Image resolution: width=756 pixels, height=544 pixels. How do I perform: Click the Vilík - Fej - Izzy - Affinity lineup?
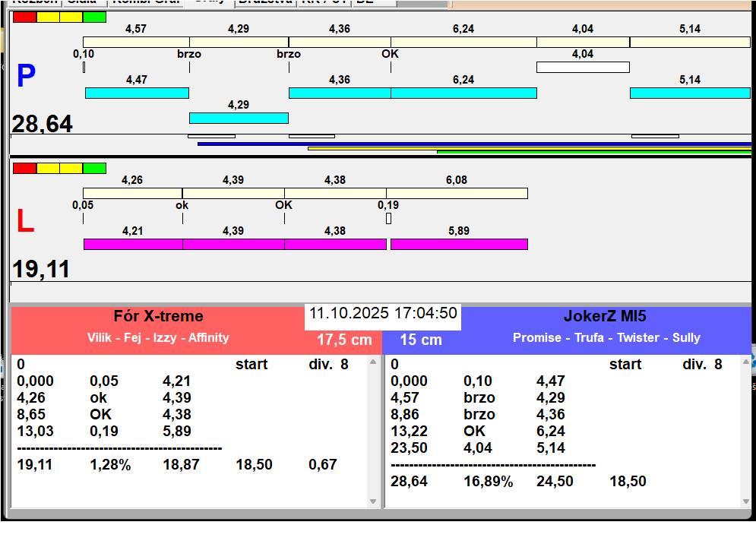[158, 337]
